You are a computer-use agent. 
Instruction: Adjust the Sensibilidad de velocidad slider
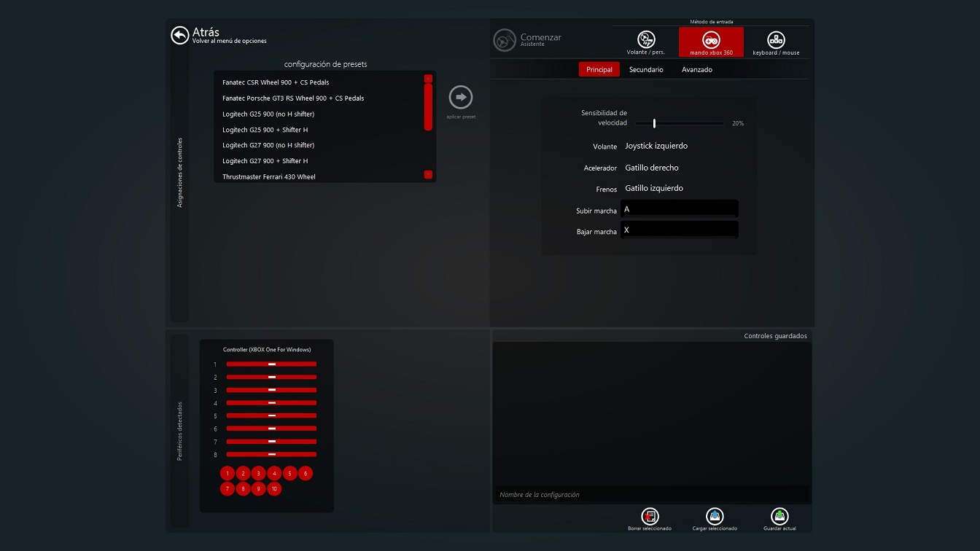point(655,123)
